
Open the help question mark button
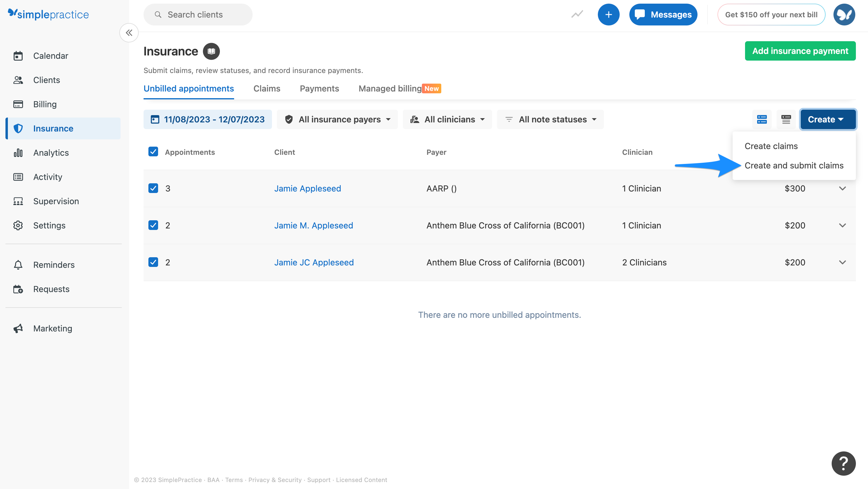pos(843,463)
